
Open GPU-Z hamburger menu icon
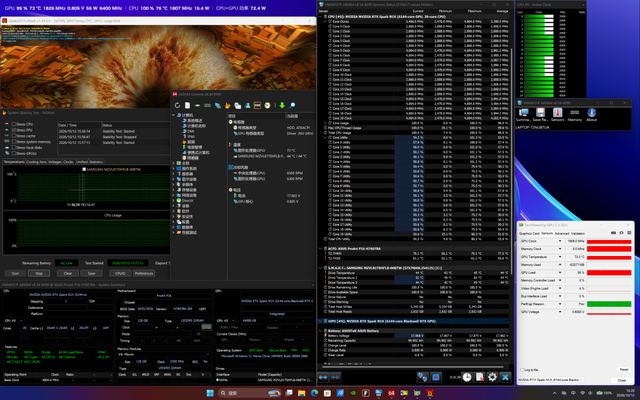click(629, 233)
